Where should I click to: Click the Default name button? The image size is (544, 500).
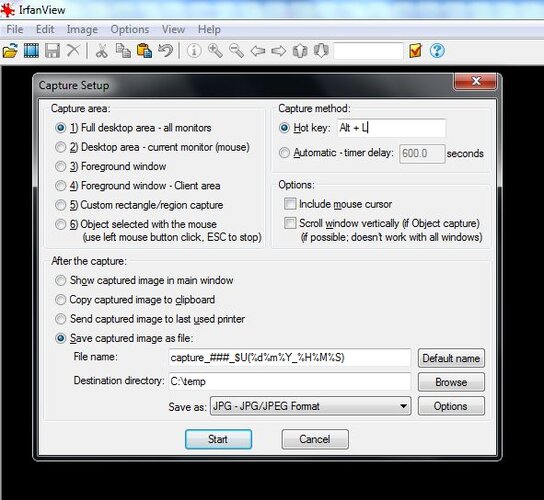(x=451, y=358)
